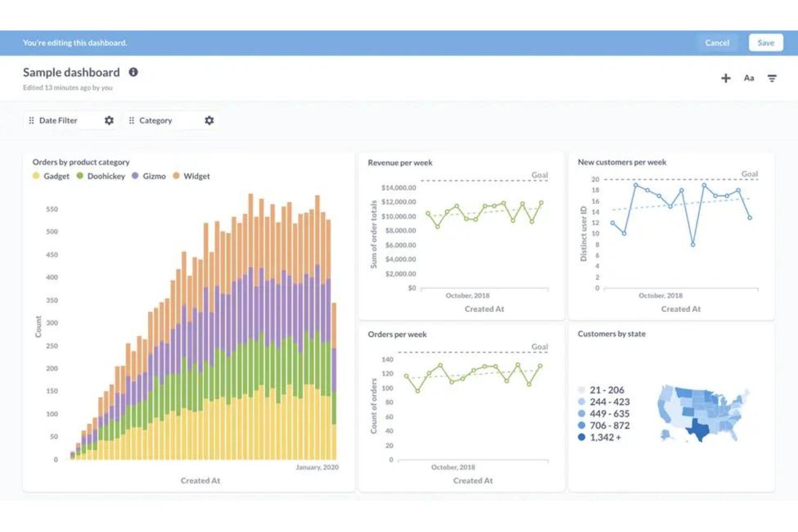Select the Category filter widget
Image resolution: width=798 pixels, height=532 pixels.
[171, 120]
